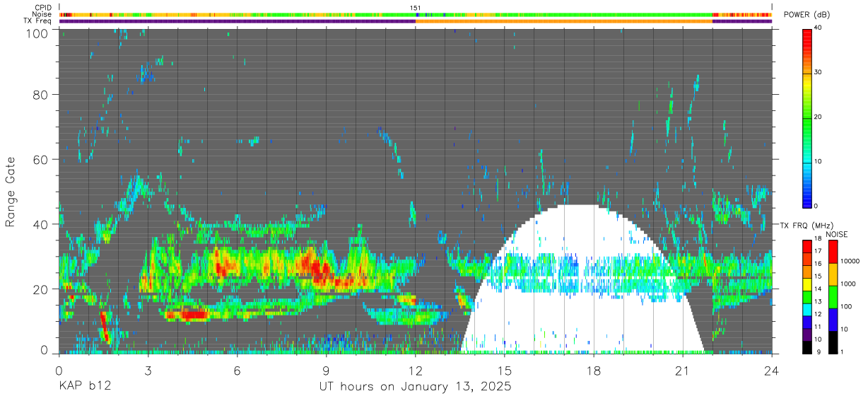Click the UT hours on January 13, 2025 title
This screenshot has height=401, width=868.
coord(415,388)
